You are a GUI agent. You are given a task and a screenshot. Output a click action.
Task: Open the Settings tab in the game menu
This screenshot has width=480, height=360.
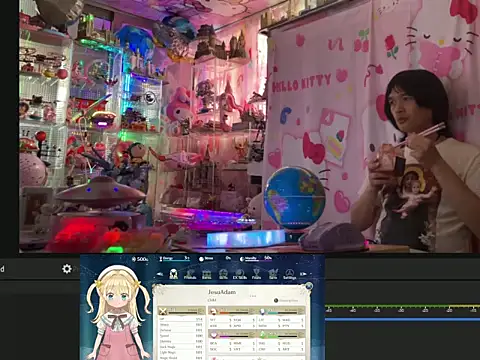click(289, 274)
